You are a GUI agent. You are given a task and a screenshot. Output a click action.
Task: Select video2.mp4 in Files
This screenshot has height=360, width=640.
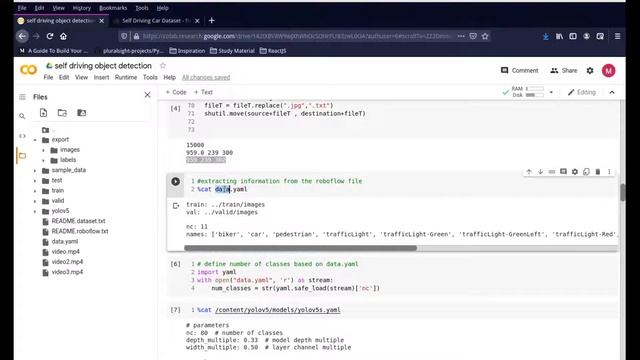pos(67,262)
